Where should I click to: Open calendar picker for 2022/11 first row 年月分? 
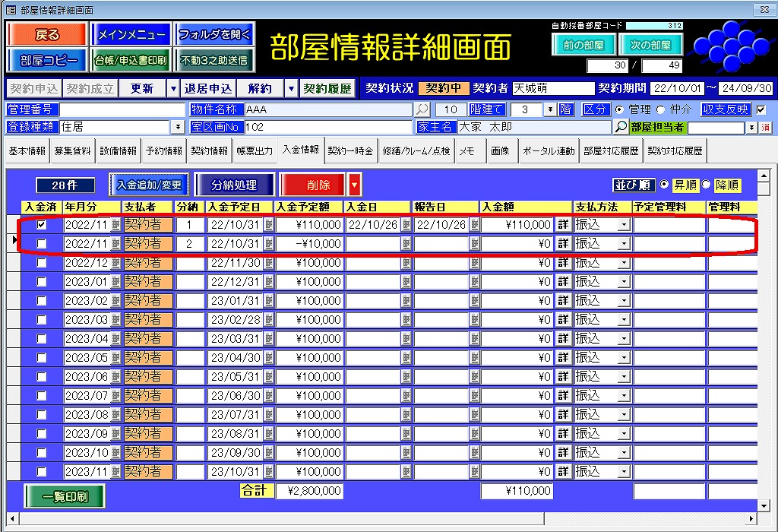[115, 225]
